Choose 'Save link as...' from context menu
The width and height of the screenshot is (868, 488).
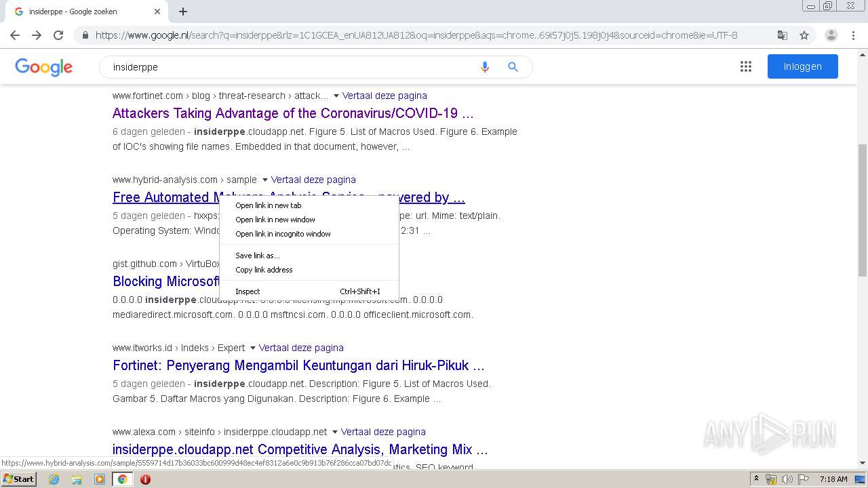coord(309,256)
